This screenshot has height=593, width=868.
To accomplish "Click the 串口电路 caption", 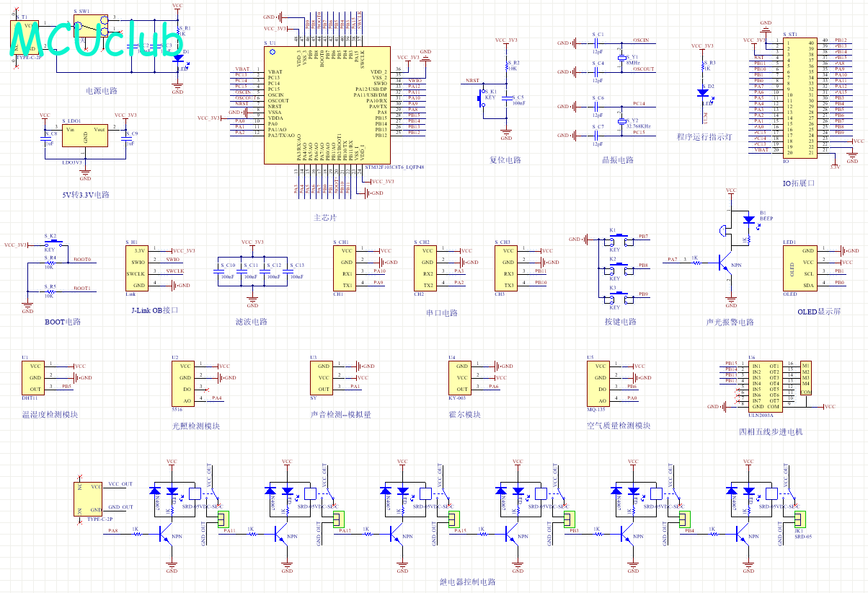I will point(442,313).
